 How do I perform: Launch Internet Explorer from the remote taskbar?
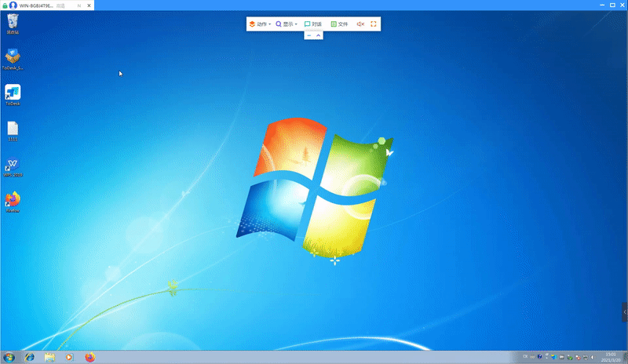(29, 357)
